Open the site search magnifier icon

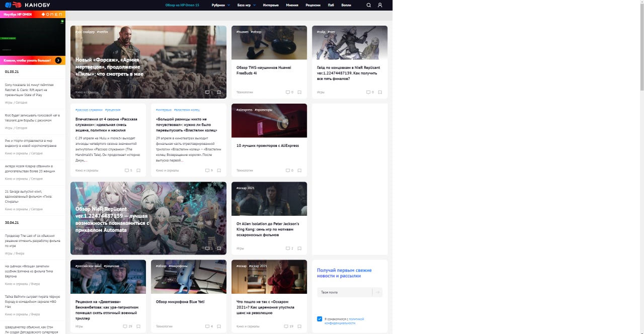368,5
